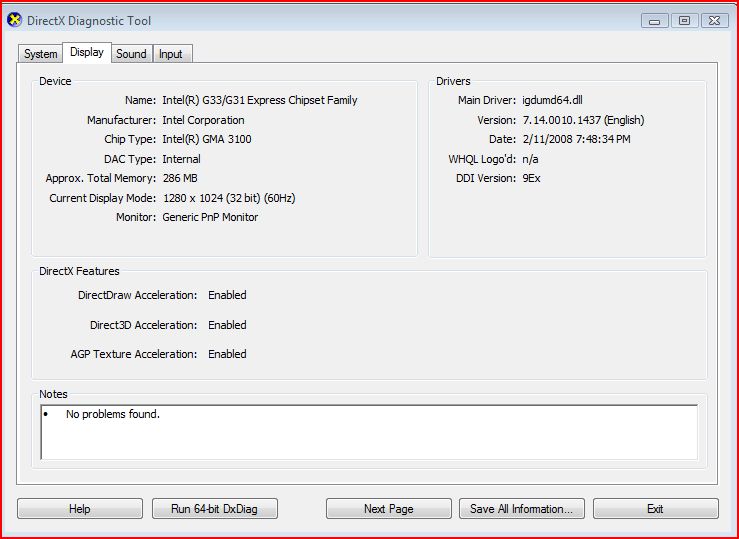Click AGP Texture Acceleration 'Enabled' value
This screenshot has height=539, width=739.
227,354
